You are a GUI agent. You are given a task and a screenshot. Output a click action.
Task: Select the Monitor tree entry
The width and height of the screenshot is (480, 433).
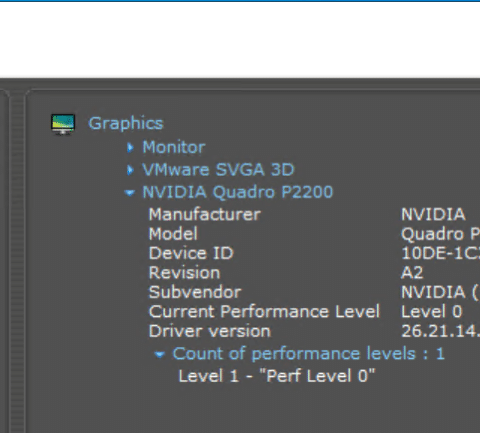pos(174,147)
